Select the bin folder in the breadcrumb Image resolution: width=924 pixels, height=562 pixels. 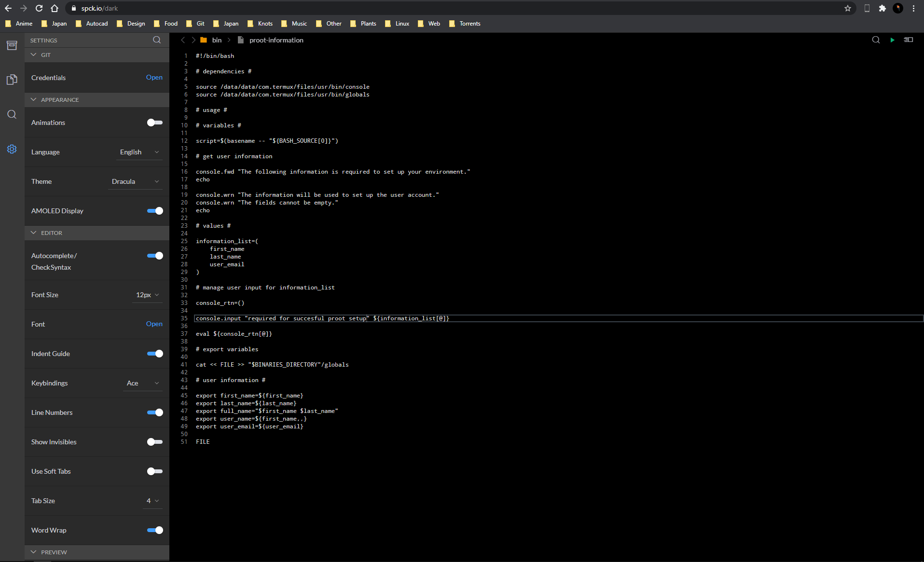point(217,40)
